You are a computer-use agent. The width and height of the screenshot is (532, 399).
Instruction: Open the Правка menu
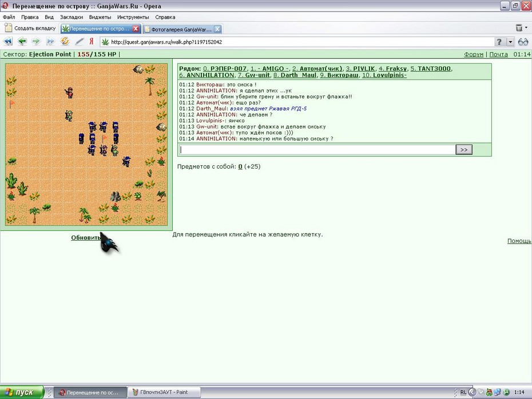pyautogui.click(x=30, y=17)
